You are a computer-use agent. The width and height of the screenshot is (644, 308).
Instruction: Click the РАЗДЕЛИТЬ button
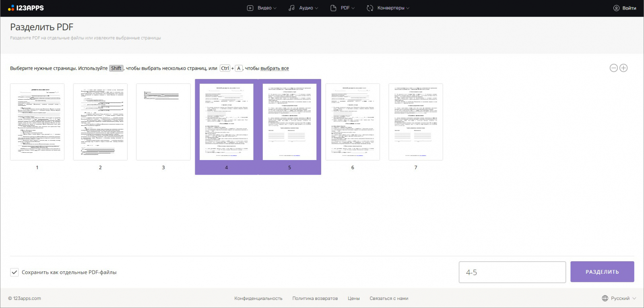(x=602, y=272)
